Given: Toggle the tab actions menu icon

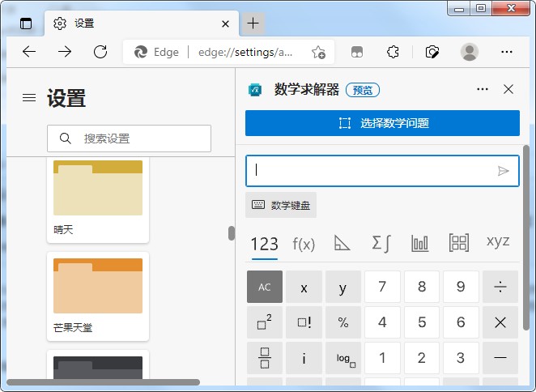Looking at the screenshot, I should point(26,23).
